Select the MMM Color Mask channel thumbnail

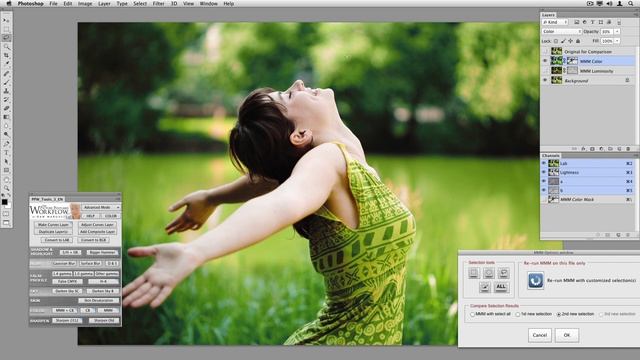[x=553, y=199]
